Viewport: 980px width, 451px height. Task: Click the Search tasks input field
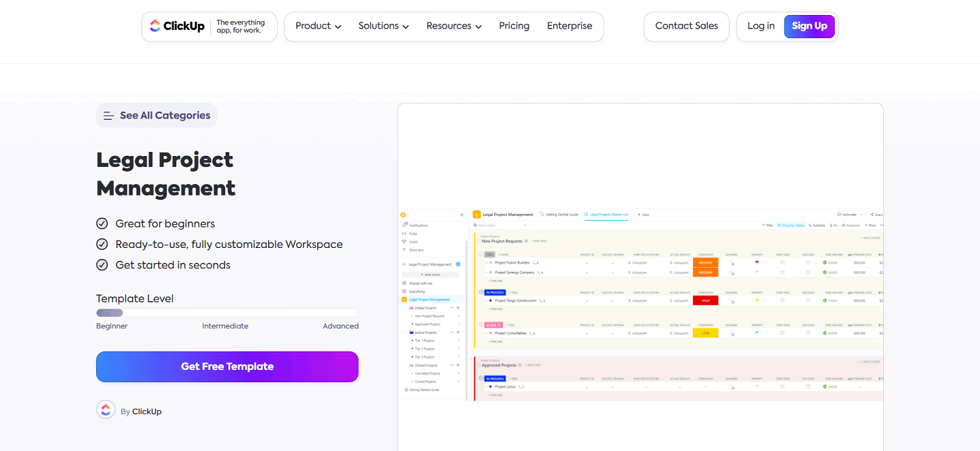(492, 226)
